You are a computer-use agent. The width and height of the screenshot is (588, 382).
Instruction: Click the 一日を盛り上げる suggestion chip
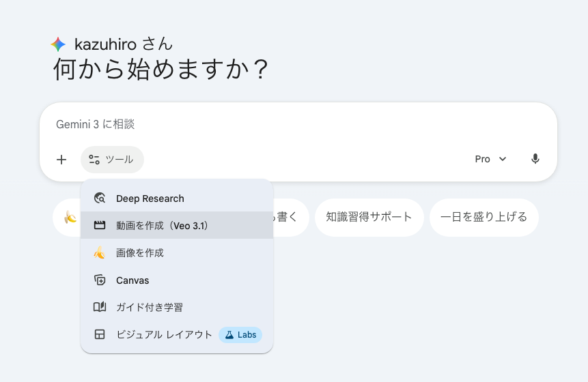(x=484, y=218)
